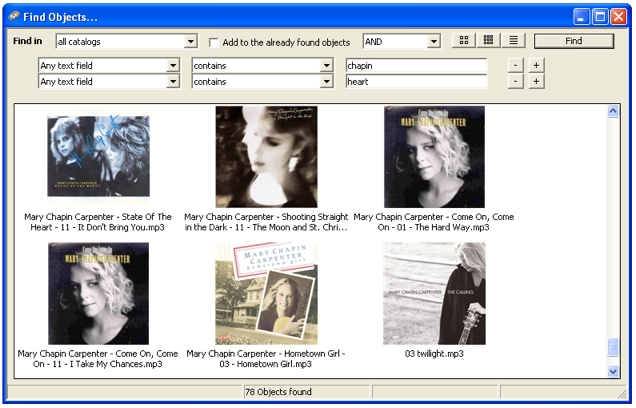636x408 pixels.
Task: Select the Shooting Straight in the Dark thumbnail
Action: pyautogui.click(x=266, y=157)
